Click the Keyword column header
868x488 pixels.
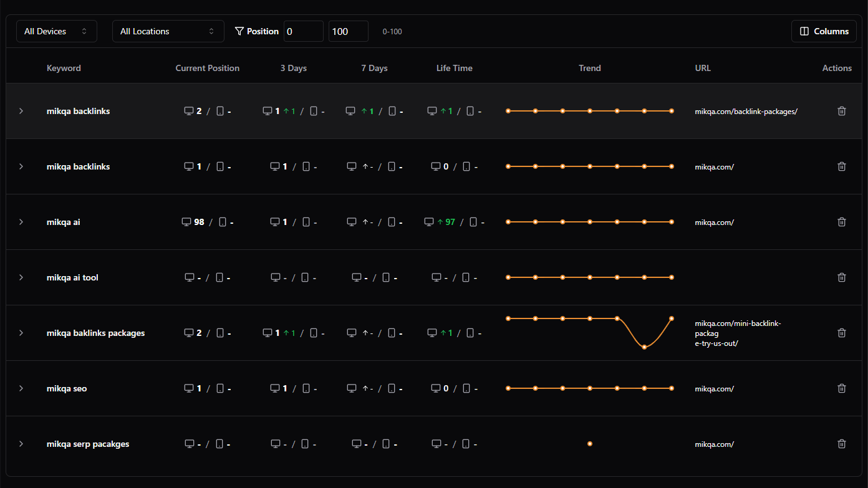coord(64,68)
